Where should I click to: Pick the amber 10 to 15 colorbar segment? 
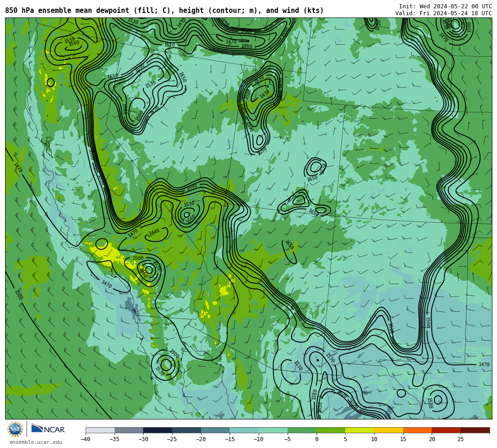[388, 430]
